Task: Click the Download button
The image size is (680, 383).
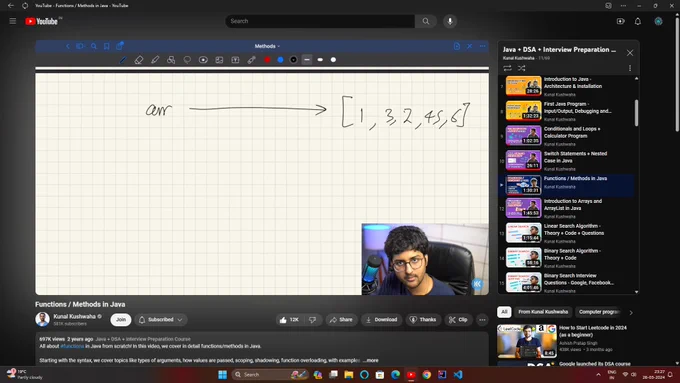Action: pos(382,320)
